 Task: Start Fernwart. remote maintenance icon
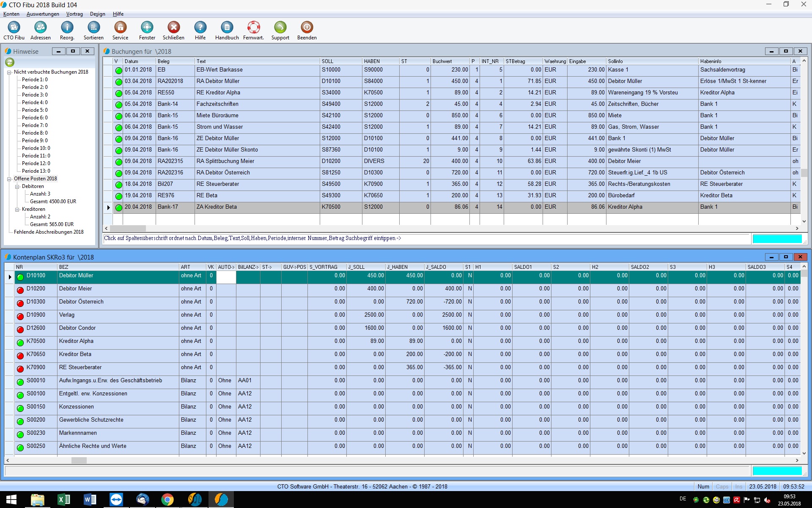pos(253,28)
